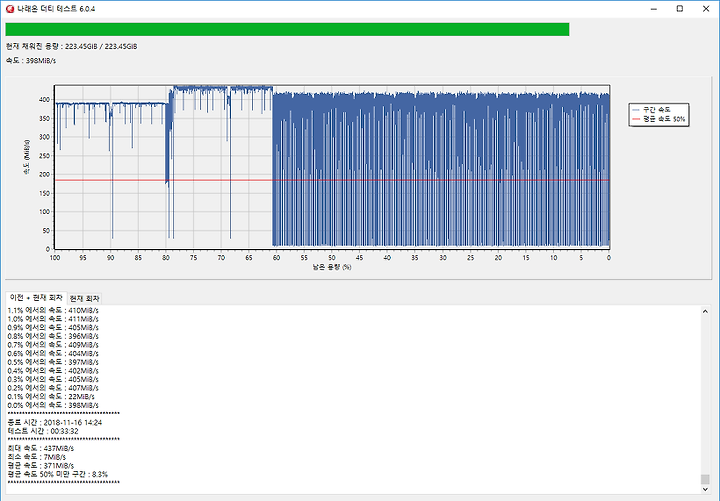Click the '최소 속도 : 7MiB/s' line
Image resolution: width=720 pixels, height=501 pixels.
click(x=37, y=457)
